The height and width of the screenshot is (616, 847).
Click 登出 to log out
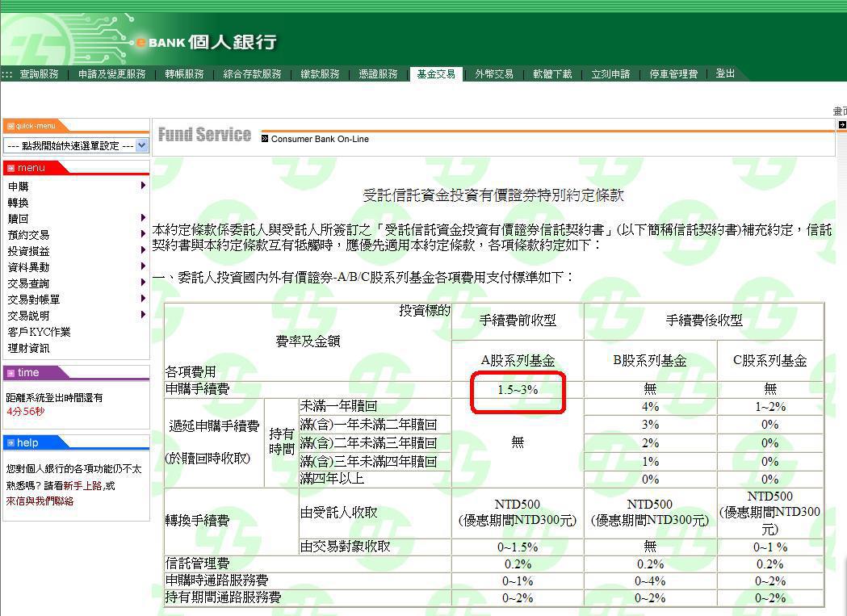[725, 73]
